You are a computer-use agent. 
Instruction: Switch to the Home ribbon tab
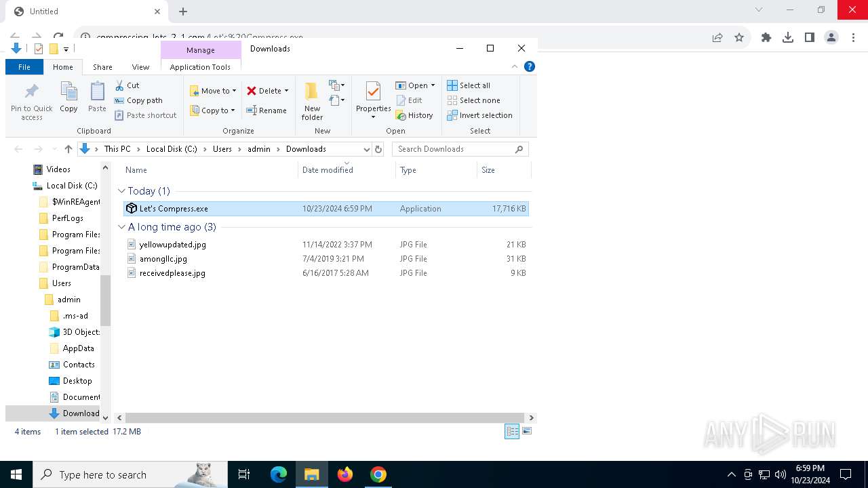tap(62, 67)
